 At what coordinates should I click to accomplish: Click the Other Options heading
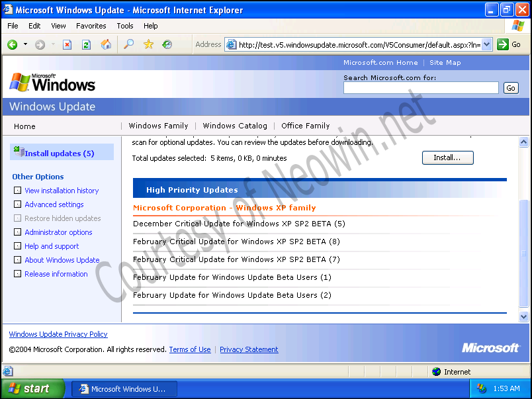tap(38, 177)
